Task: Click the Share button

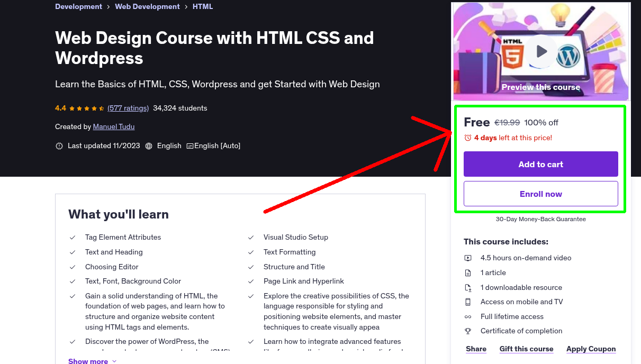Action: (476, 349)
